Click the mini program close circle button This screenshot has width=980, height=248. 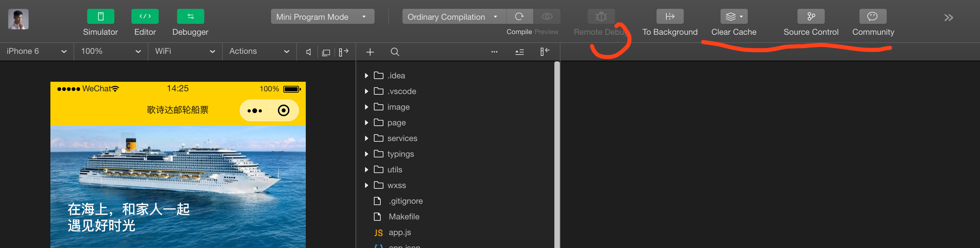(283, 111)
